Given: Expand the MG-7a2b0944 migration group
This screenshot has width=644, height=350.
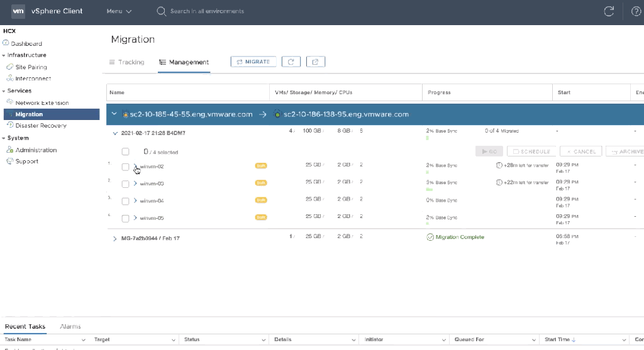Looking at the screenshot, I should 114,238.
